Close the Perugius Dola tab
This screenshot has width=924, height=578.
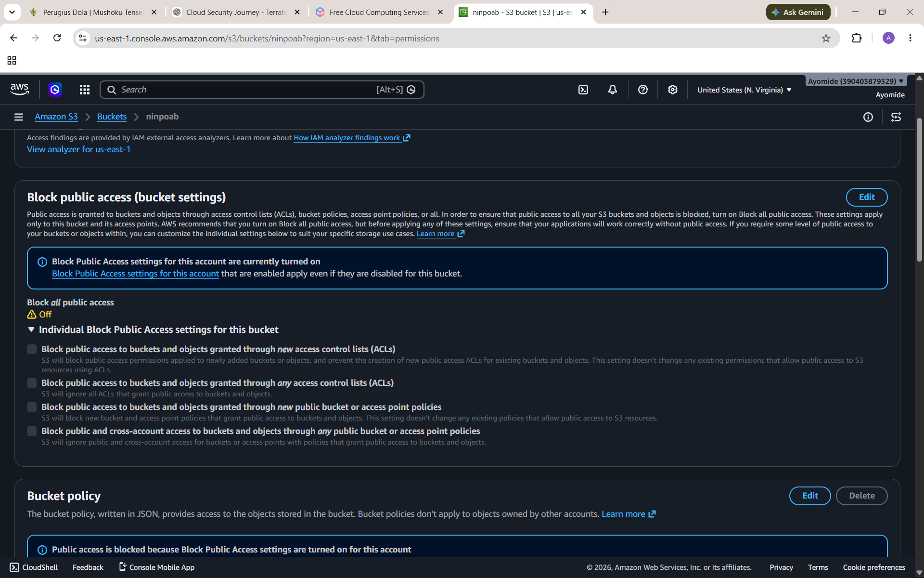(154, 12)
